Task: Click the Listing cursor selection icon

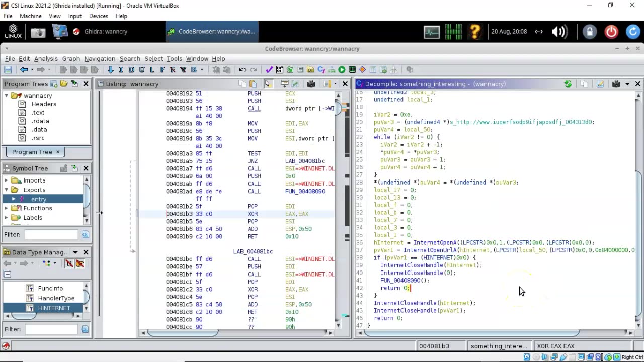Action: point(268,84)
